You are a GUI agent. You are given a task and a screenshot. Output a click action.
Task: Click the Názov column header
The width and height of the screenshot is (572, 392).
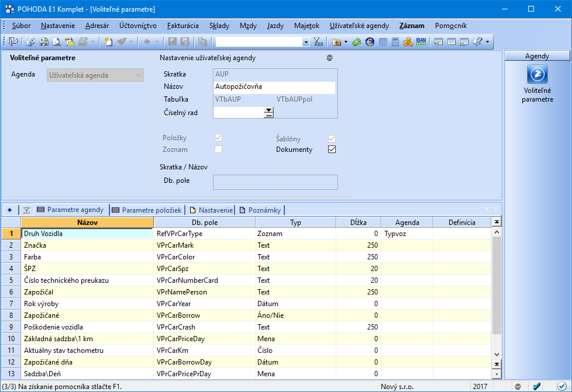point(87,223)
